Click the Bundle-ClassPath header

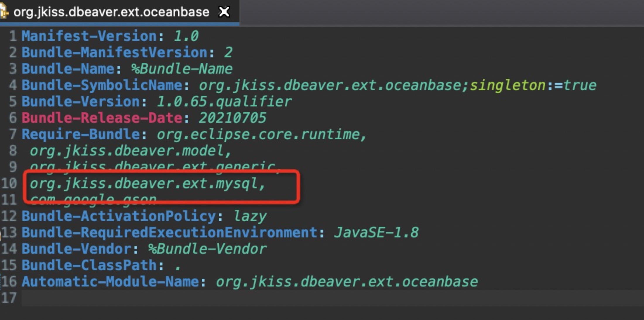tap(89, 266)
